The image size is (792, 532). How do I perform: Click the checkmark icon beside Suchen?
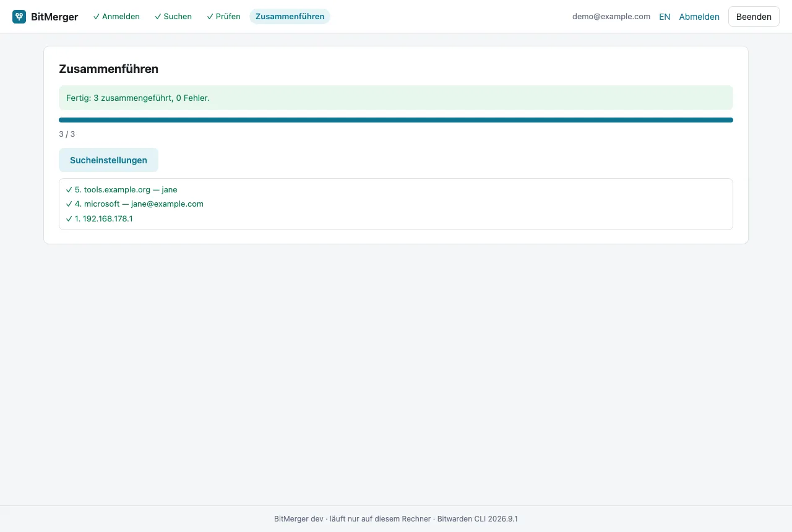point(158,17)
